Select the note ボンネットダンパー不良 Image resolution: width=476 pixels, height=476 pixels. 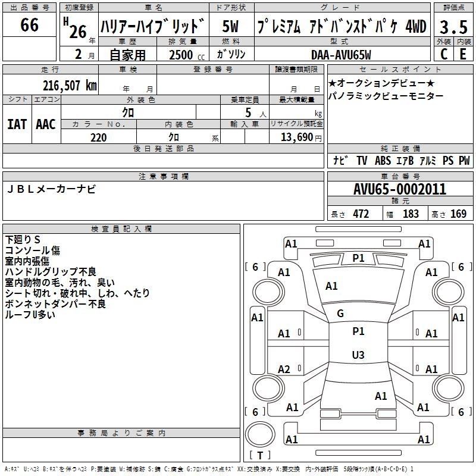55,304
